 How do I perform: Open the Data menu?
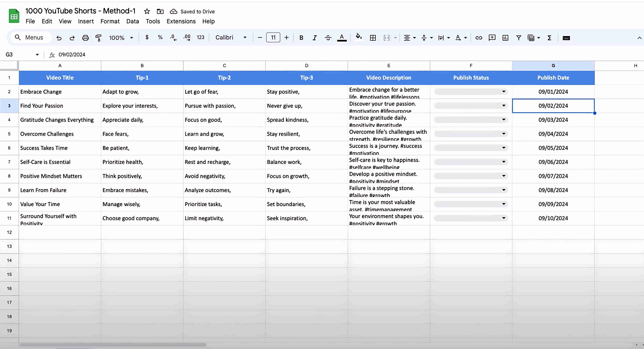click(x=133, y=21)
